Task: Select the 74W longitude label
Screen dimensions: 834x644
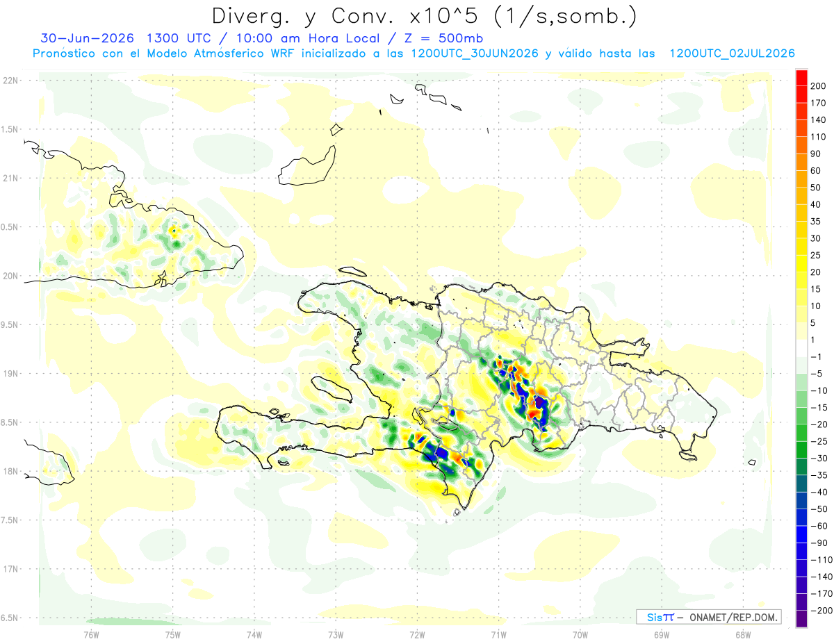Action: click(254, 634)
